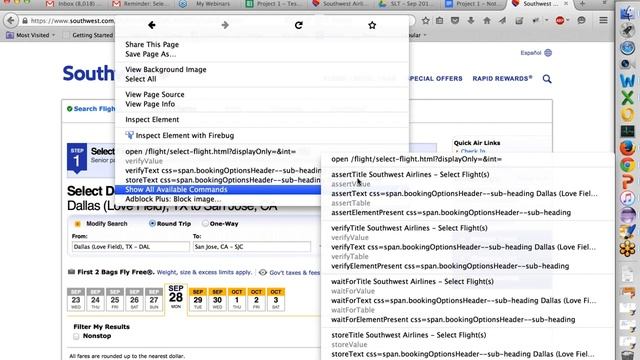Viewport: 640px width, 360px height.
Task: Open the Most Visited bookmarks dropdown
Action: [31, 35]
